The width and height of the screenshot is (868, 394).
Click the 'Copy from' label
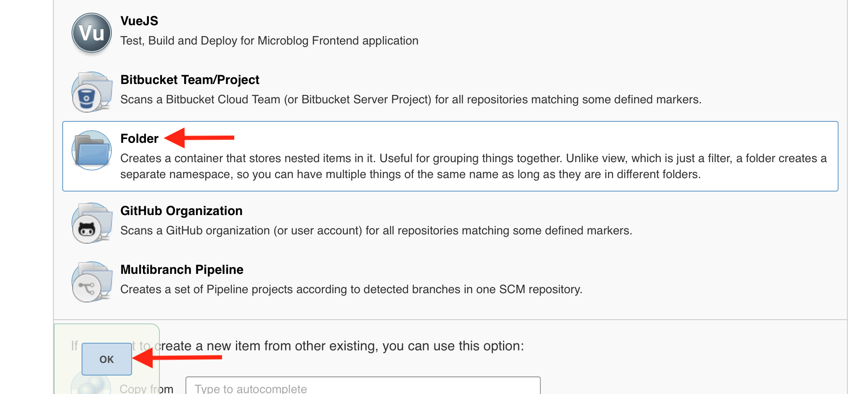146,389
